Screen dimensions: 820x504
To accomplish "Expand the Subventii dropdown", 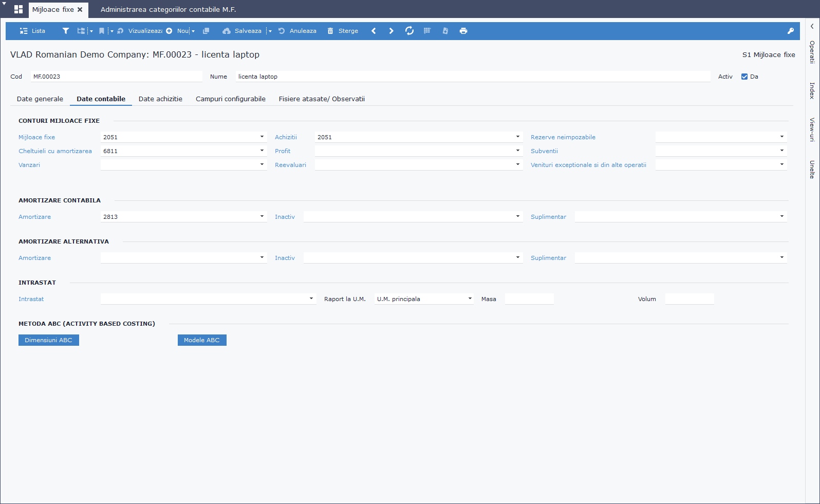I will (x=782, y=151).
